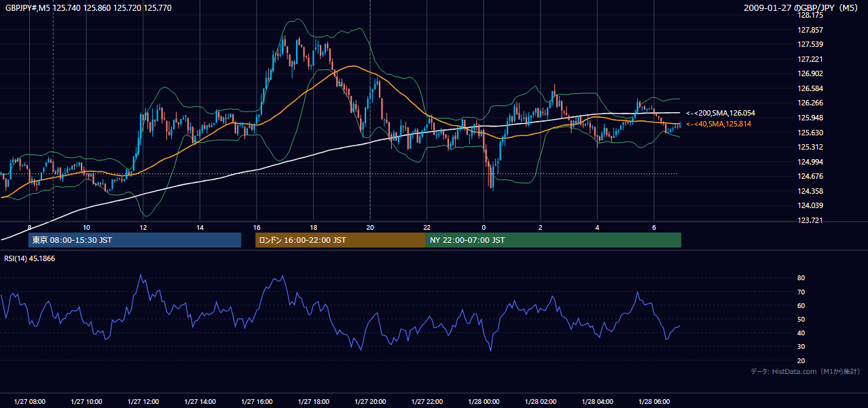Click price axis value 124.676
Screen dimensions: 868x408
click(810, 176)
